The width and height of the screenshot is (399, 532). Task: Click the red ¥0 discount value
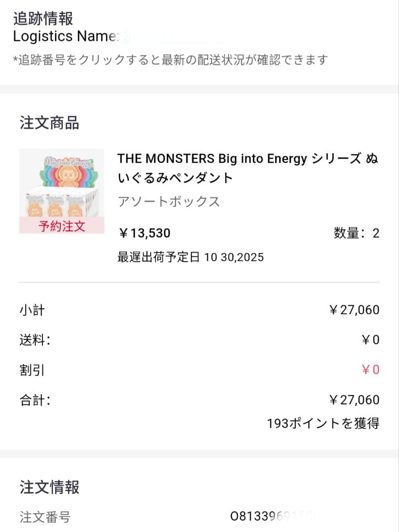pos(370,370)
